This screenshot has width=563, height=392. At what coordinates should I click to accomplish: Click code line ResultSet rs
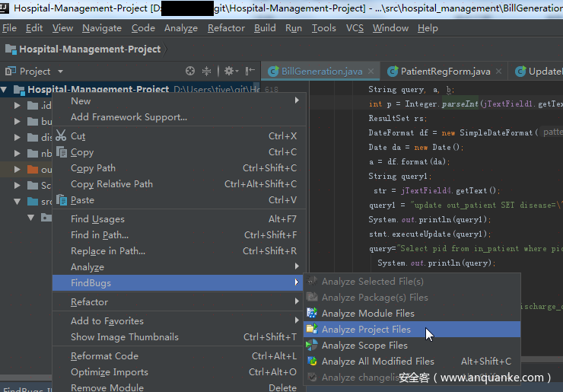pos(398,118)
